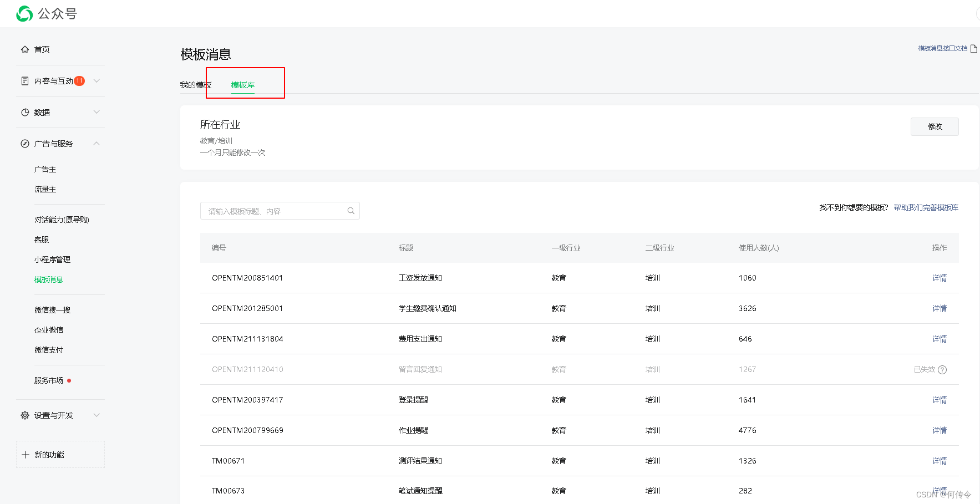Open 小程序管理 in the sidebar
The height and width of the screenshot is (504, 980).
click(x=53, y=259)
